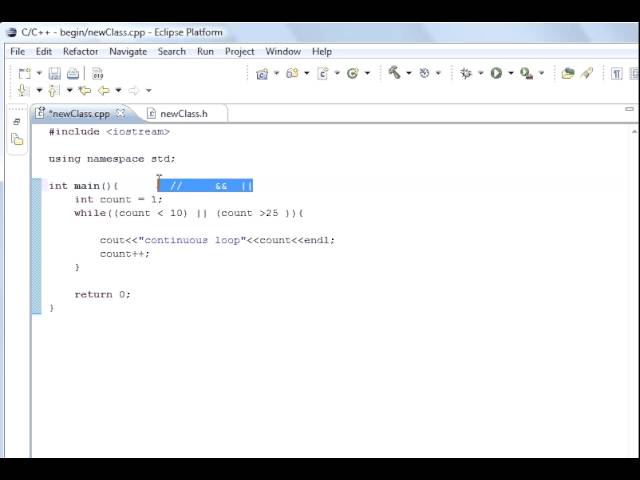Open the Search menu
Screen dimensions: 640x480
coord(172,51)
